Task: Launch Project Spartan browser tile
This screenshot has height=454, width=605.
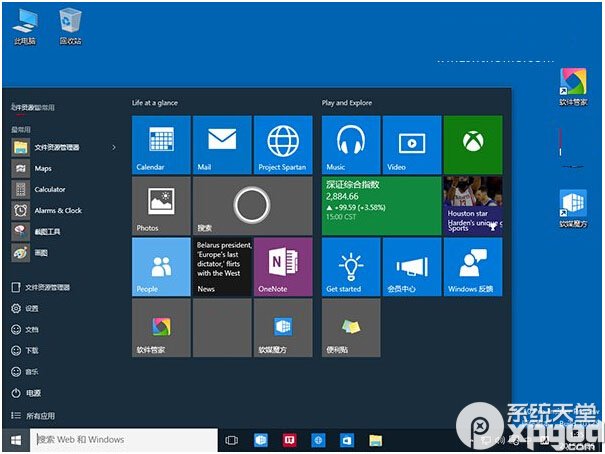Action: tap(282, 144)
